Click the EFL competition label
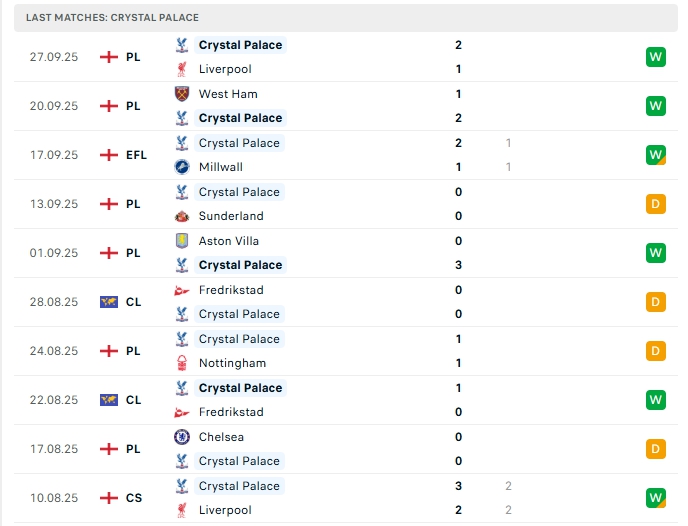The image size is (688, 526). [136, 155]
